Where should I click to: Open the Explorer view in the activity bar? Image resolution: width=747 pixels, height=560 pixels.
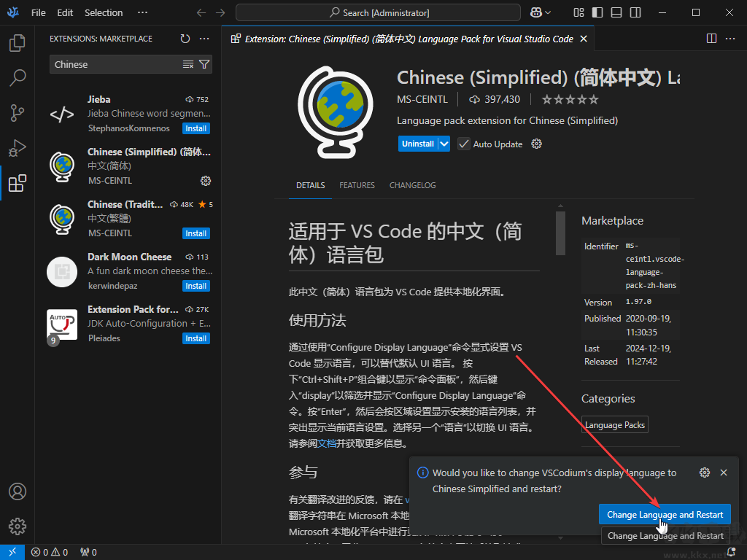pyautogui.click(x=18, y=44)
